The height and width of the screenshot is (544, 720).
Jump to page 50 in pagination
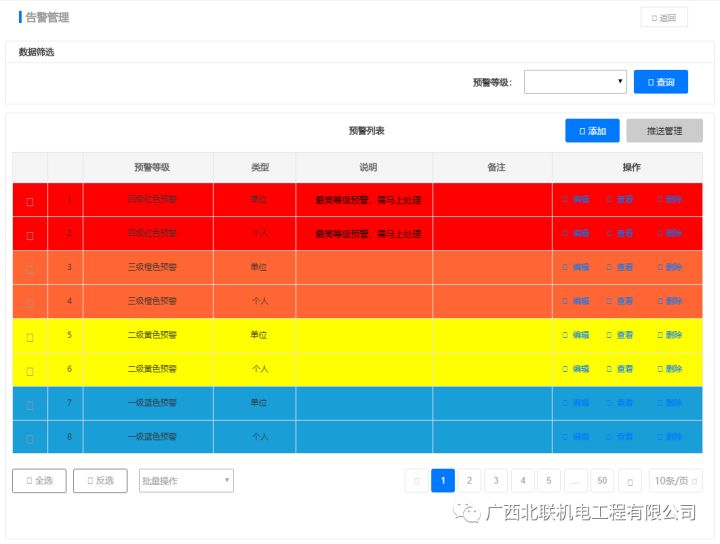pos(602,481)
